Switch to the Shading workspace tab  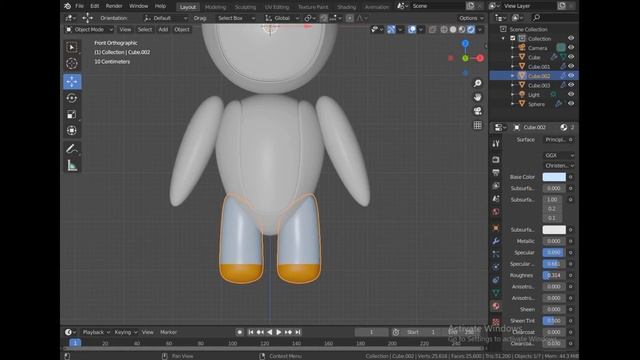point(347,7)
